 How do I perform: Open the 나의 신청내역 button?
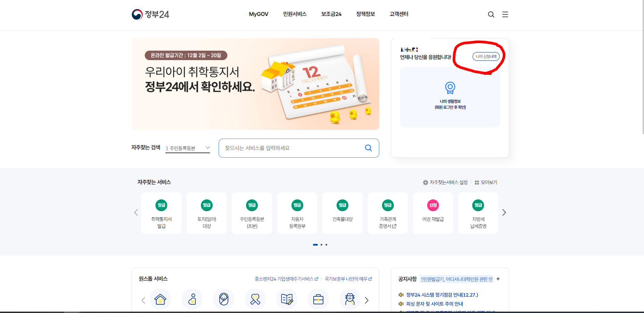(486, 57)
